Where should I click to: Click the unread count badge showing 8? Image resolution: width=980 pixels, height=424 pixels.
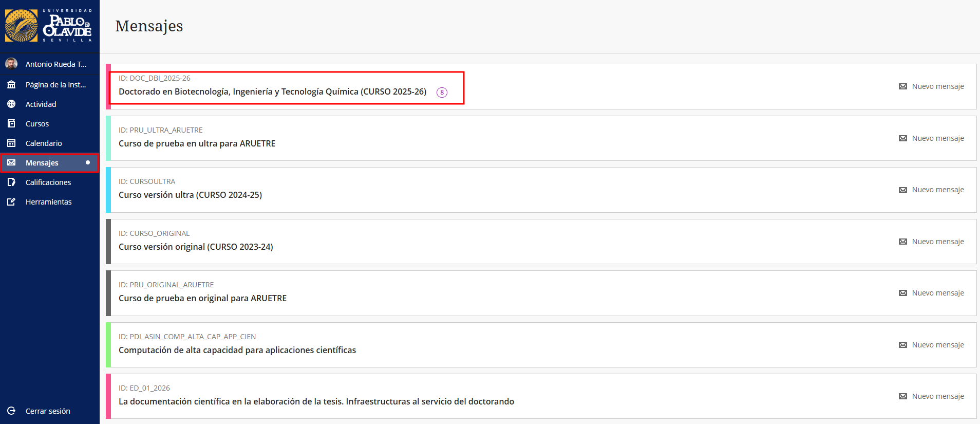click(442, 93)
